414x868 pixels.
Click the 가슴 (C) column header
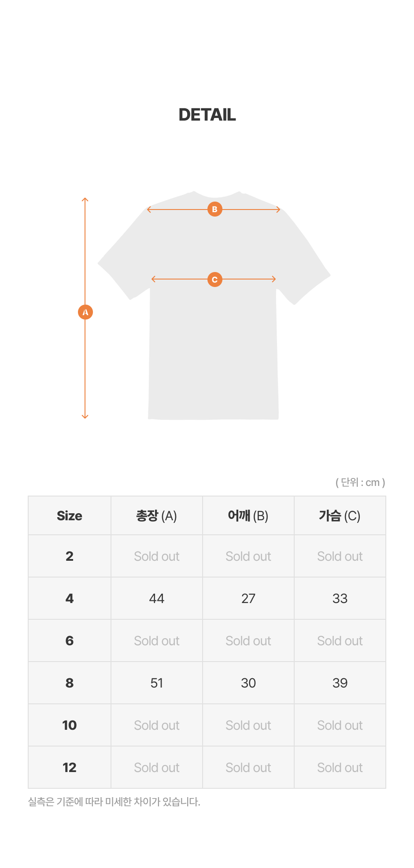[x=340, y=516]
